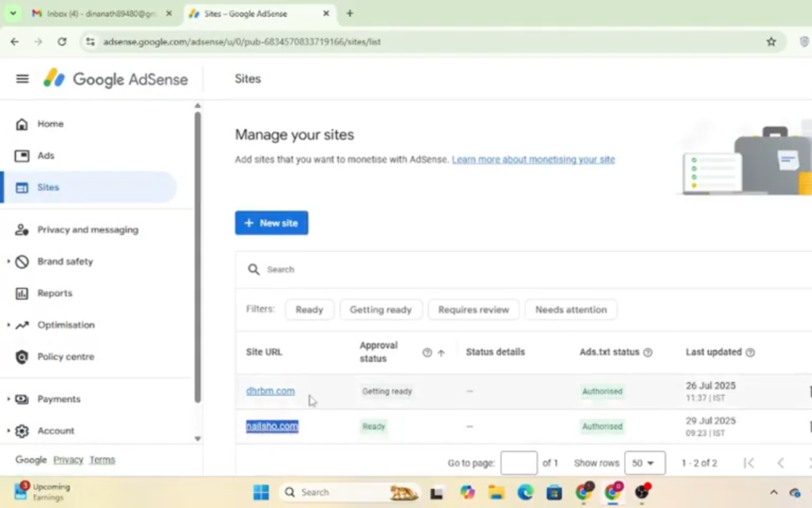Switch to the Gmail Inbox tab
Viewport: 812px width, 508px height.
(x=100, y=13)
